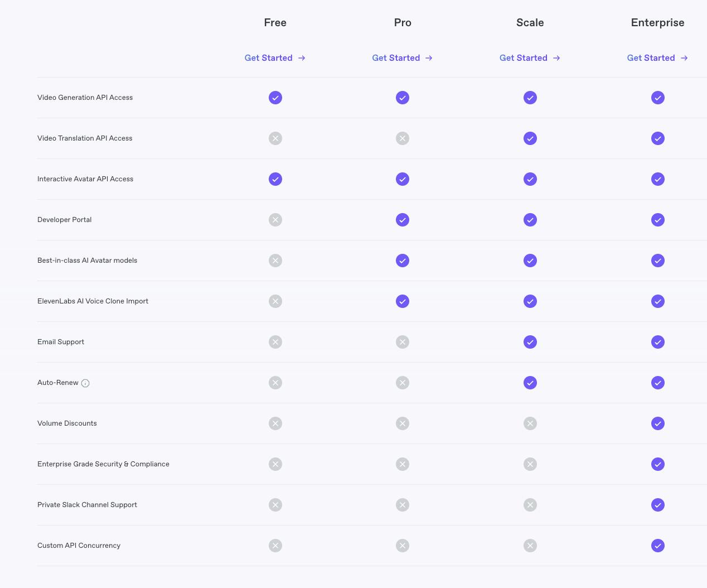The width and height of the screenshot is (707, 588).
Task: Click Free plan Interactive Avatar API checkmark
Action: (275, 179)
